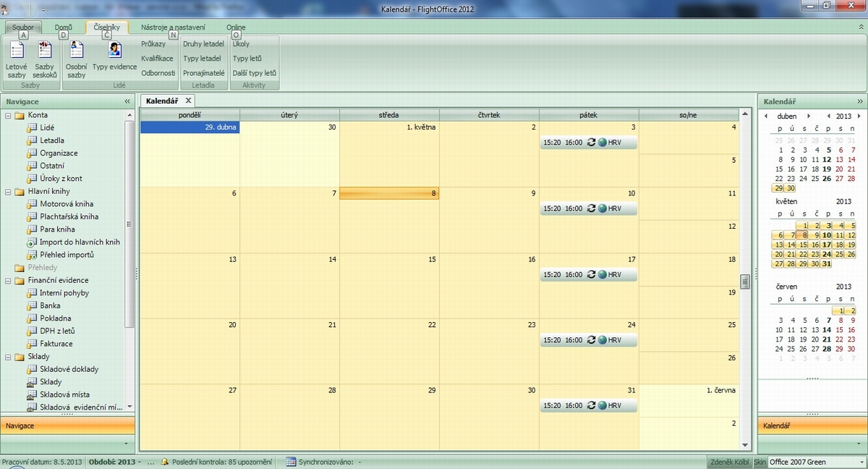Go to previous month in mini calendar
The height and width of the screenshot is (469, 868).
coord(766,116)
